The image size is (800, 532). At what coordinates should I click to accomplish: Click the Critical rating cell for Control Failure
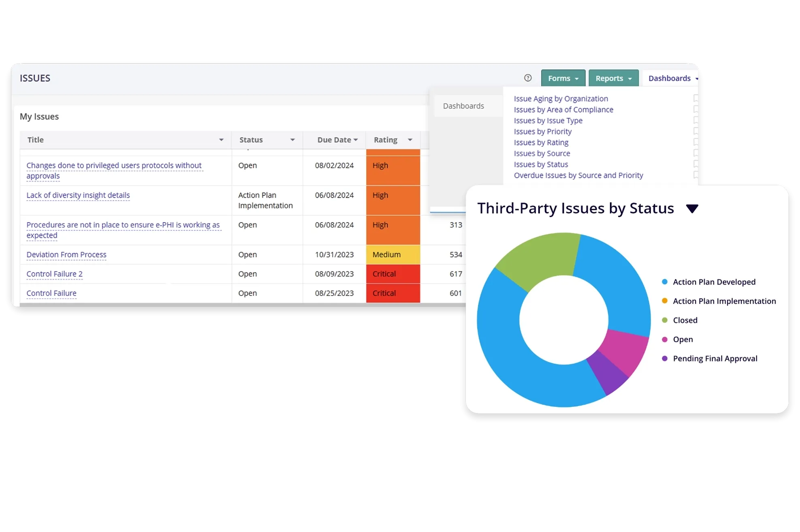(x=393, y=293)
